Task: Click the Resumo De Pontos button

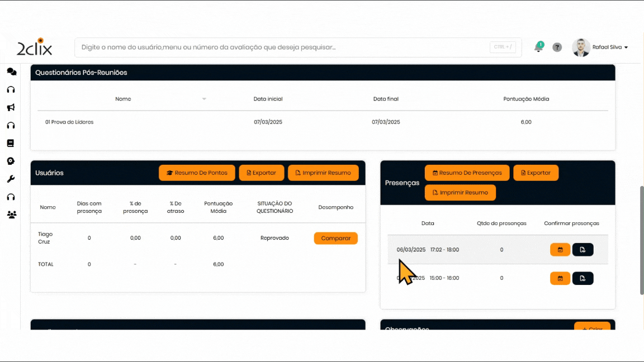Action: (x=197, y=173)
